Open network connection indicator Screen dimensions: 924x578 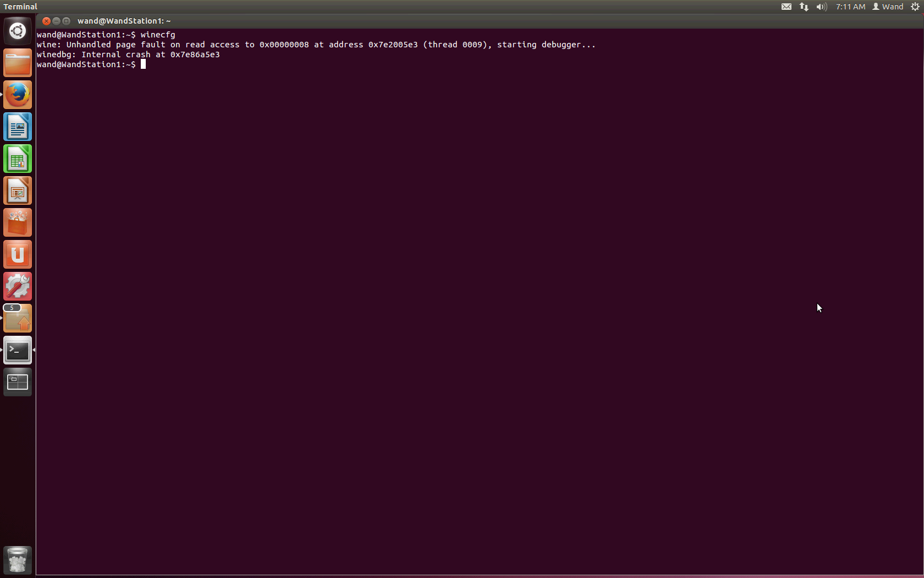[x=804, y=7]
